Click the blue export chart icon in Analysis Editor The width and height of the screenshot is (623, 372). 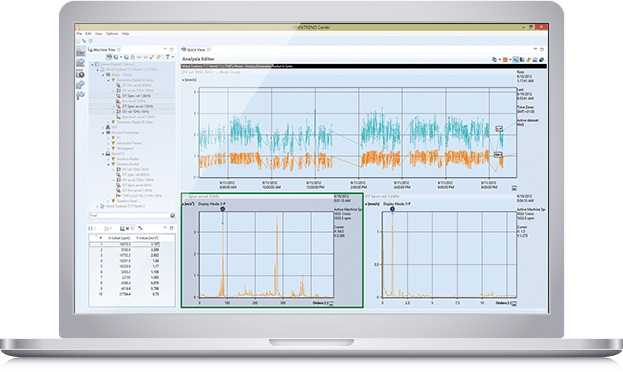535,60
